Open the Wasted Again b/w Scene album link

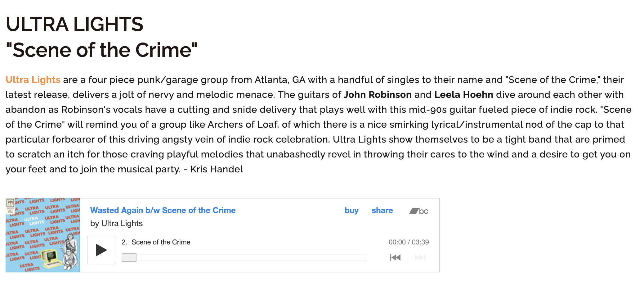(x=163, y=211)
